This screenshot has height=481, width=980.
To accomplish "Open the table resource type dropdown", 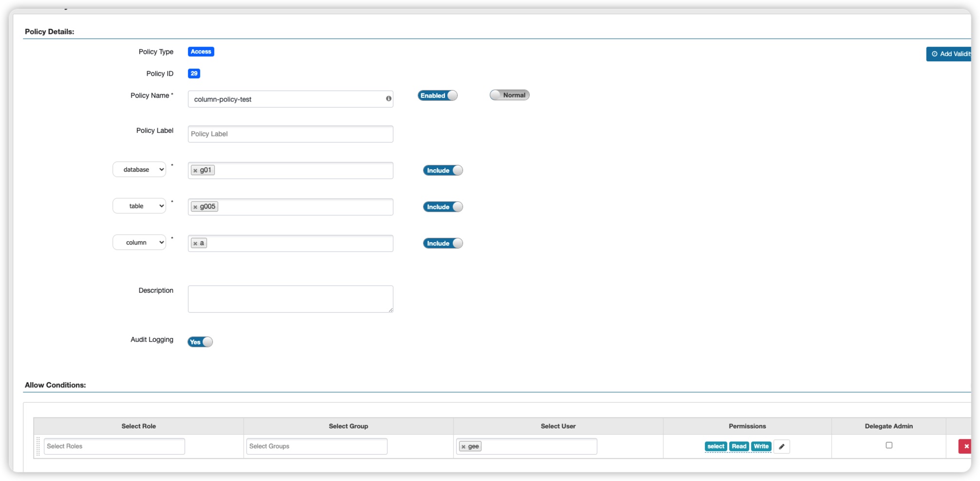I will (x=139, y=206).
